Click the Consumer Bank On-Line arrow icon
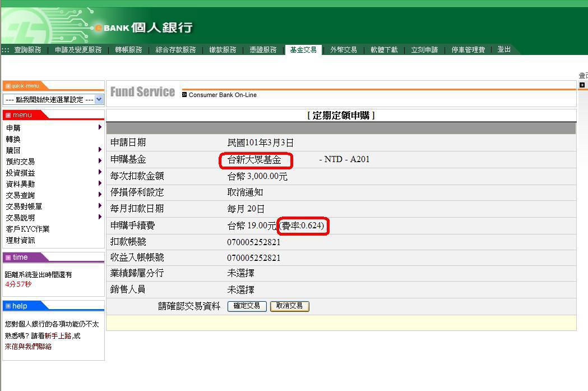Viewport: 588px width, 391px height. tap(184, 95)
